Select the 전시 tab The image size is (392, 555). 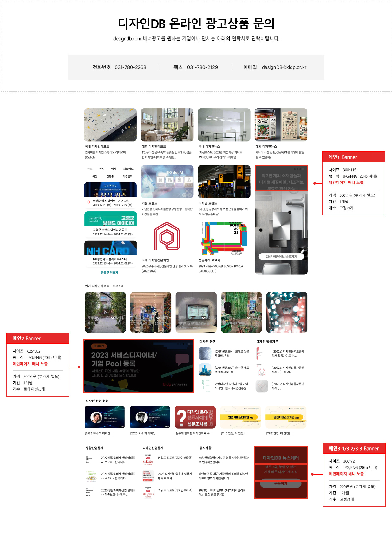pos(101,169)
